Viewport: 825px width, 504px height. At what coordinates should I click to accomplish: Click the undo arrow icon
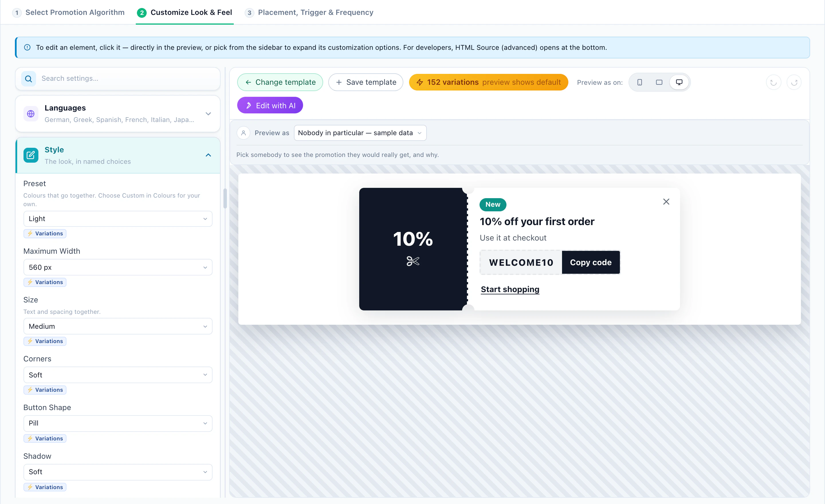click(x=773, y=82)
